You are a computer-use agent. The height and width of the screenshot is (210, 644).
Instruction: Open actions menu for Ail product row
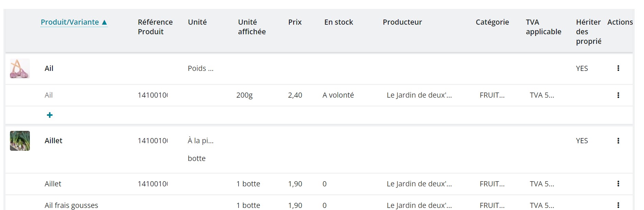618,68
